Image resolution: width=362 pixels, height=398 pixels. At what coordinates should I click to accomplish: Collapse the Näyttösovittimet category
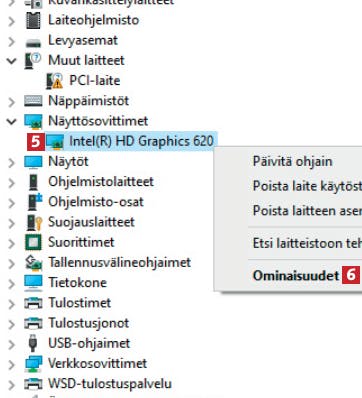coord(11,121)
